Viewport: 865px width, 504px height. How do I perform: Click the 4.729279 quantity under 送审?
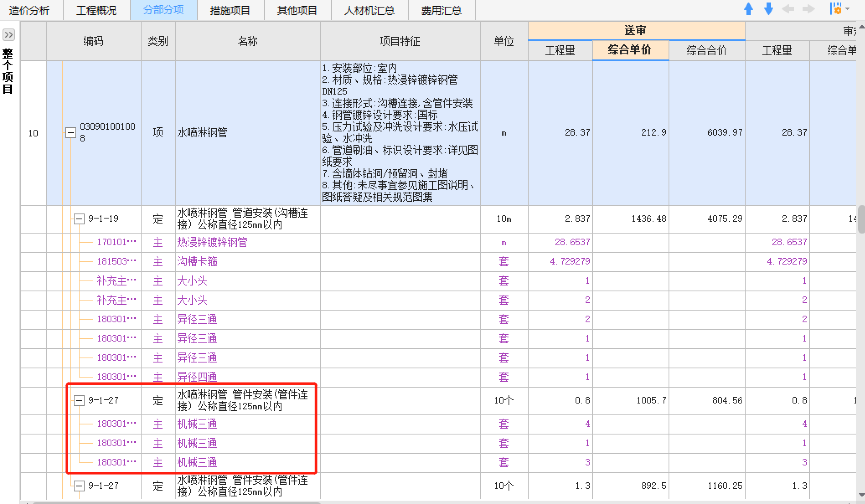click(x=560, y=262)
